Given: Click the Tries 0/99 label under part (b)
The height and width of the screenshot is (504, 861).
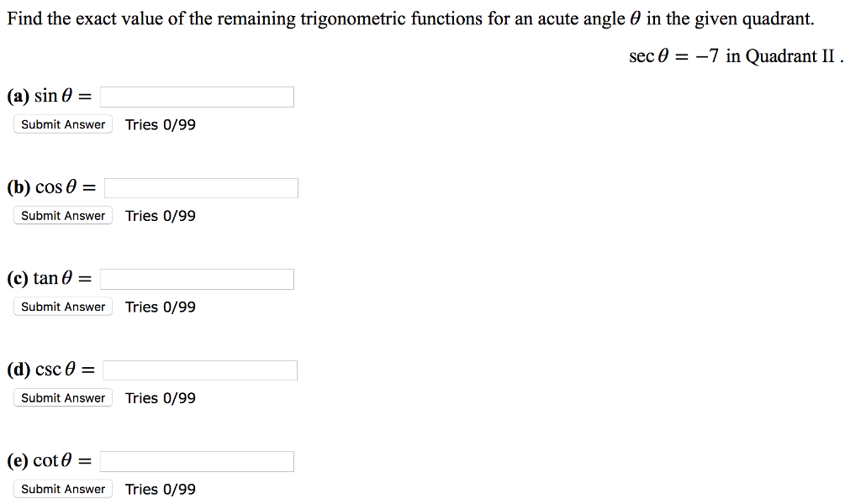Looking at the screenshot, I should click(160, 215).
